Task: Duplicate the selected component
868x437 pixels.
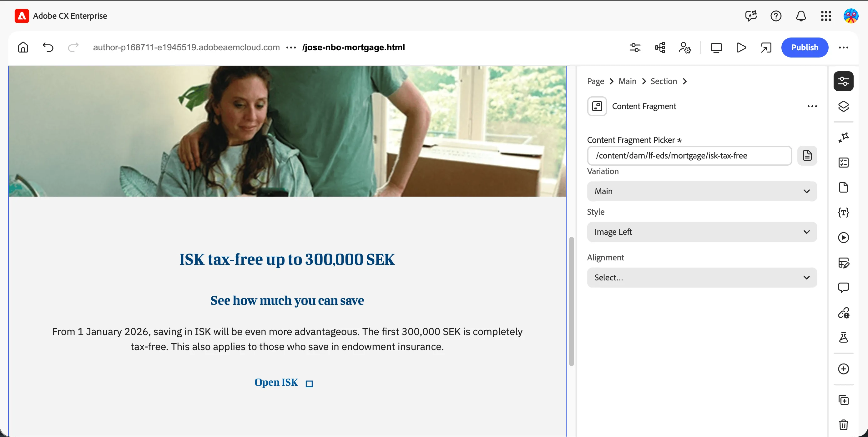Action: [x=843, y=400]
